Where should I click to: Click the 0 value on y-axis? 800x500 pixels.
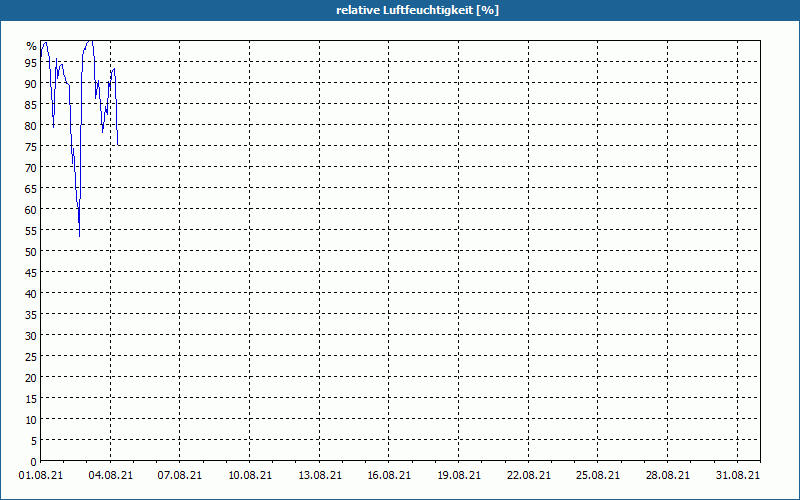click(34, 462)
